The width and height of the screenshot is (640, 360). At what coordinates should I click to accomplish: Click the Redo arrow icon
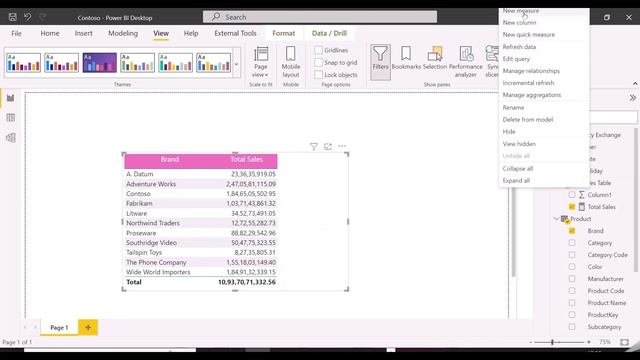(x=42, y=17)
